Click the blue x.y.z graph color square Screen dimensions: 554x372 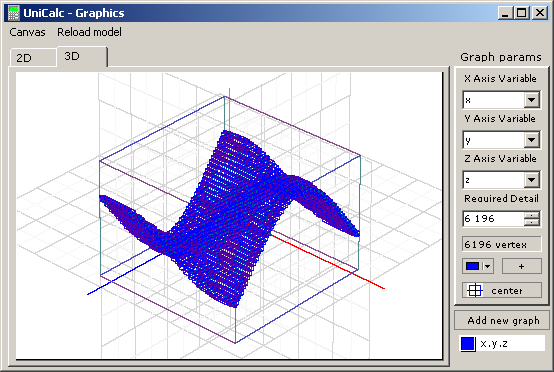(468, 343)
